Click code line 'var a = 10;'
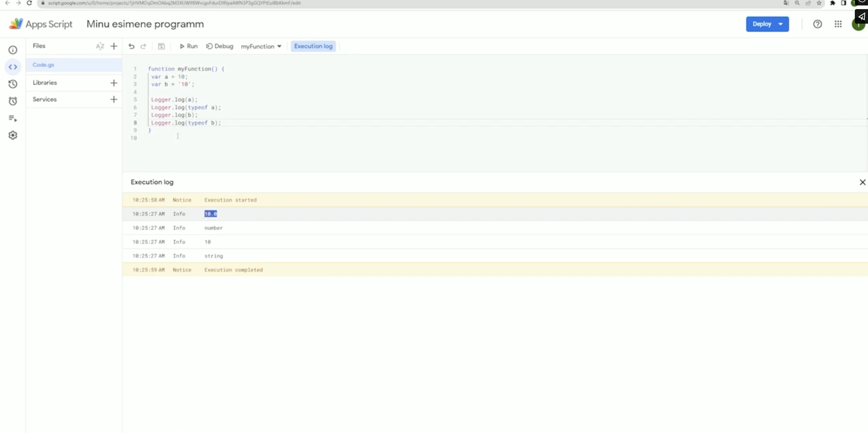The height and width of the screenshot is (433, 868). click(x=169, y=77)
